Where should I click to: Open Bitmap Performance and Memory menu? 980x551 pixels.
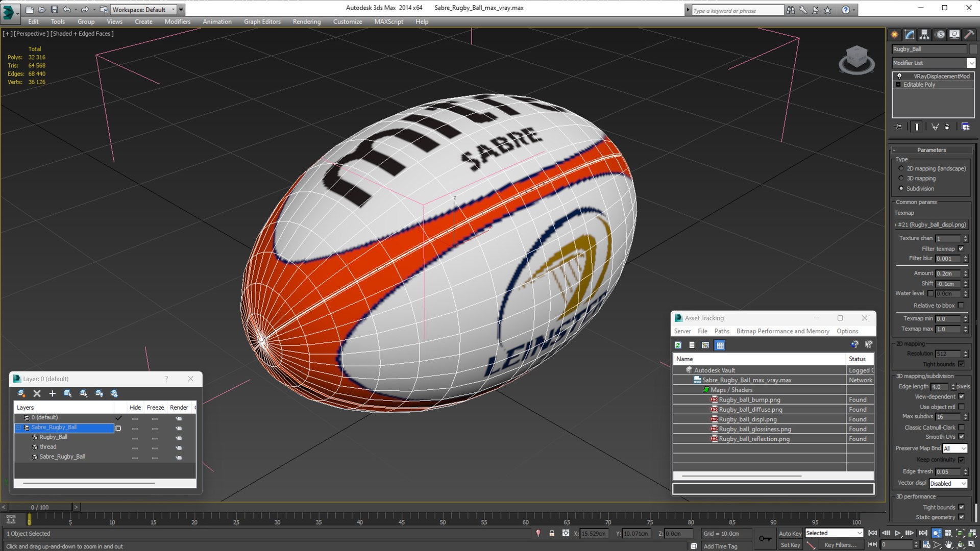782,331
